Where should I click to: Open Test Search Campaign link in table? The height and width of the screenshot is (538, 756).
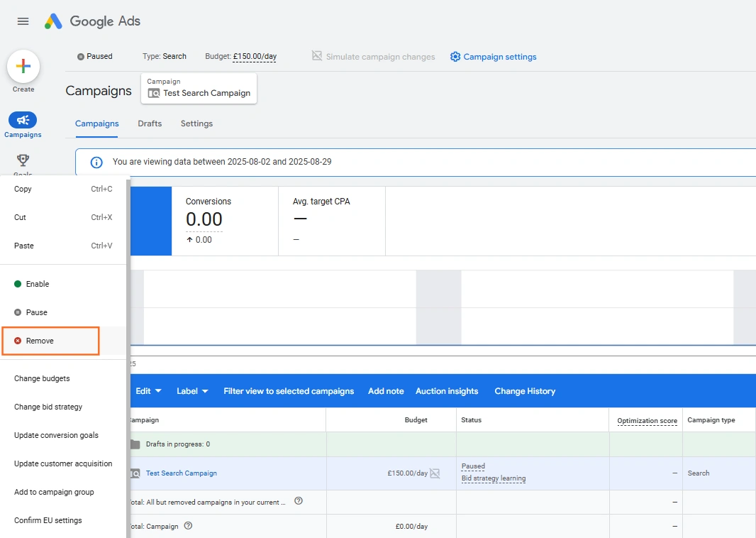click(182, 473)
